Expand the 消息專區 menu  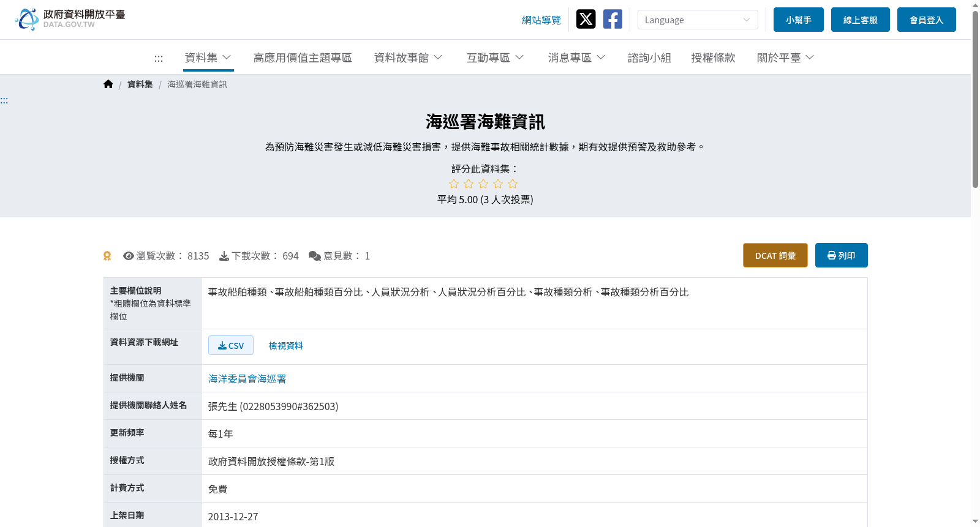click(x=576, y=58)
